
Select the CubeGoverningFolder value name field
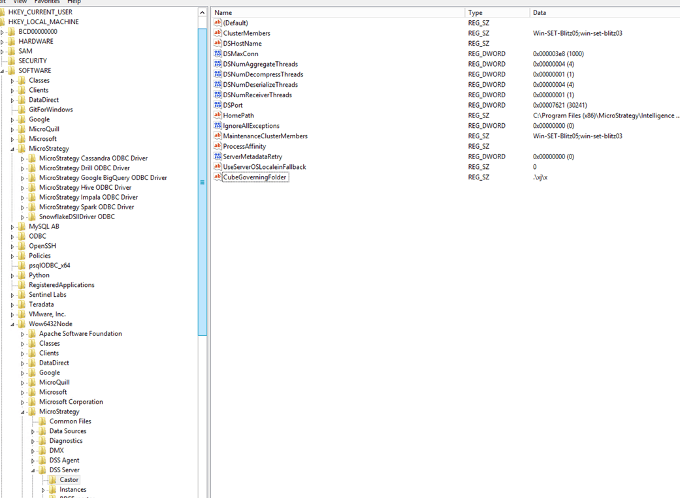click(x=254, y=177)
